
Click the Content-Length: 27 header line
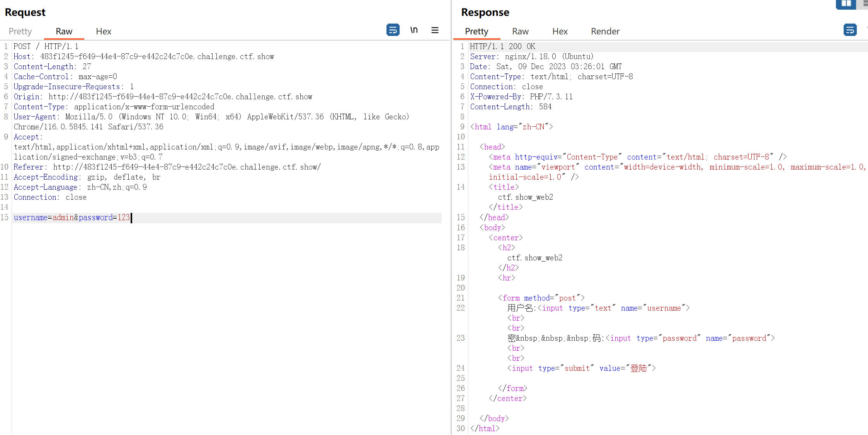click(52, 66)
